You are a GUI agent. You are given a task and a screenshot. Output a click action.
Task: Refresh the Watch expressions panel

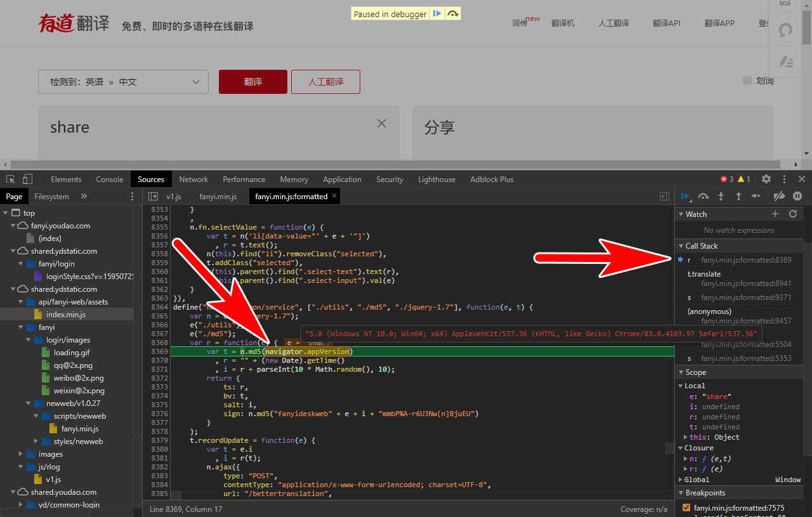793,214
